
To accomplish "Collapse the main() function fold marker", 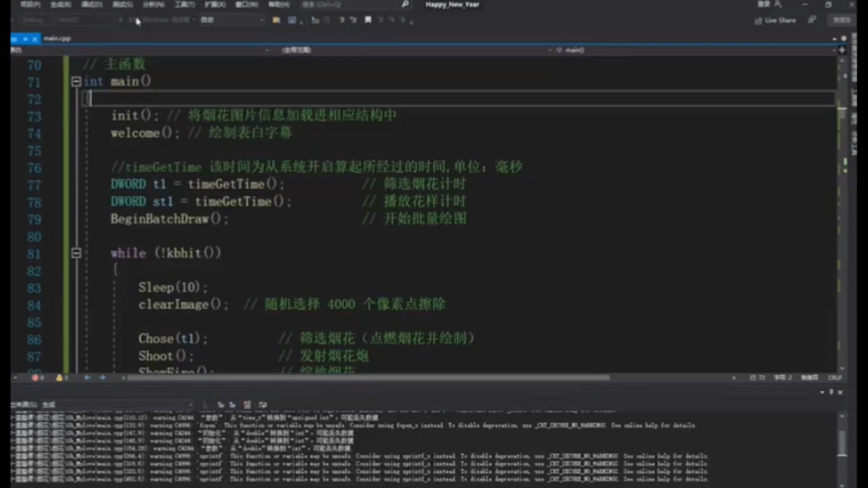I will (76, 81).
